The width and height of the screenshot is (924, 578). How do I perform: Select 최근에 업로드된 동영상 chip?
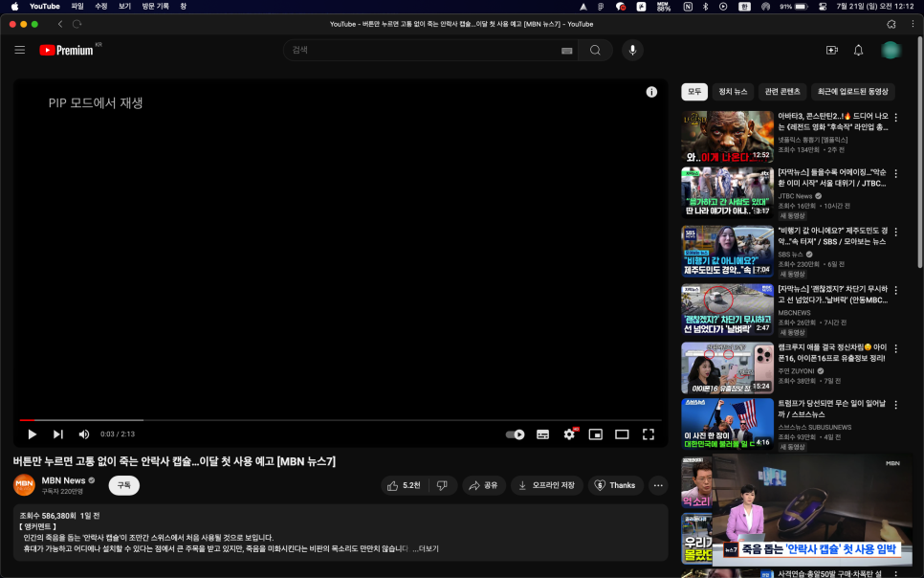click(x=852, y=92)
